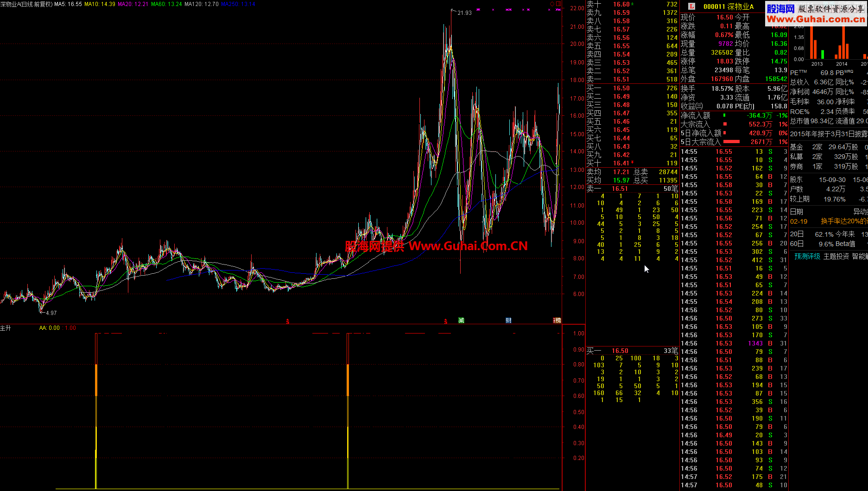Select the 卖十 16.60 ask row
The height and width of the screenshot is (491, 868).
coord(632,4)
